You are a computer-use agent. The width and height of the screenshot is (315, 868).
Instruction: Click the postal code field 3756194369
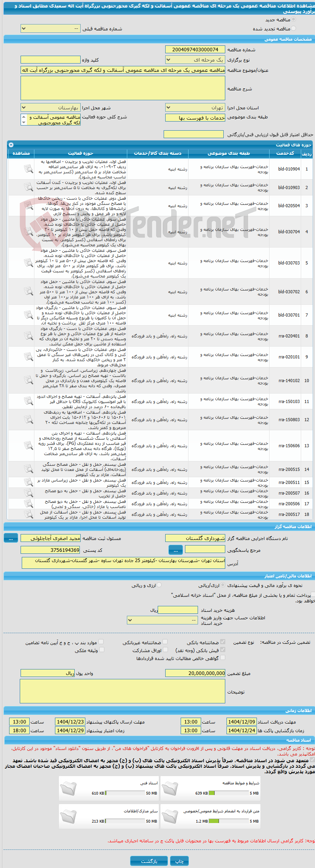coord(50,550)
